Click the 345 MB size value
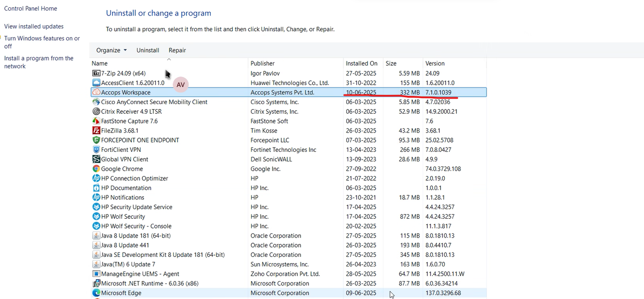The height and width of the screenshot is (299, 644). (409, 255)
